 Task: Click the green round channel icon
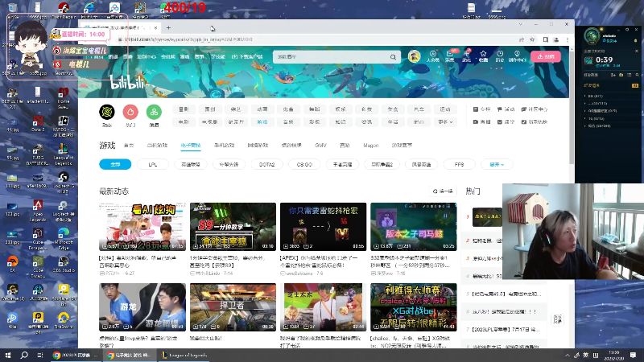(154, 112)
